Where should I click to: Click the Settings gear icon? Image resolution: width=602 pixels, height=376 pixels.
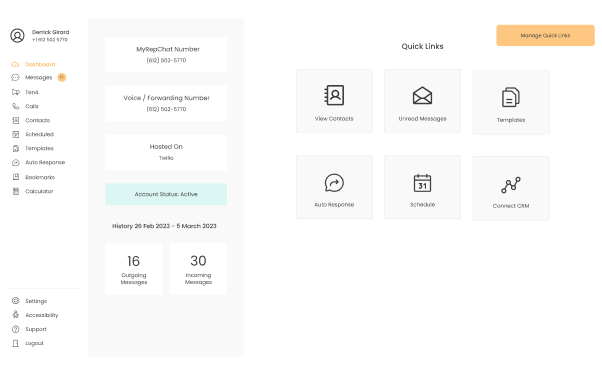pyautogui.click(x=15, y=301)
